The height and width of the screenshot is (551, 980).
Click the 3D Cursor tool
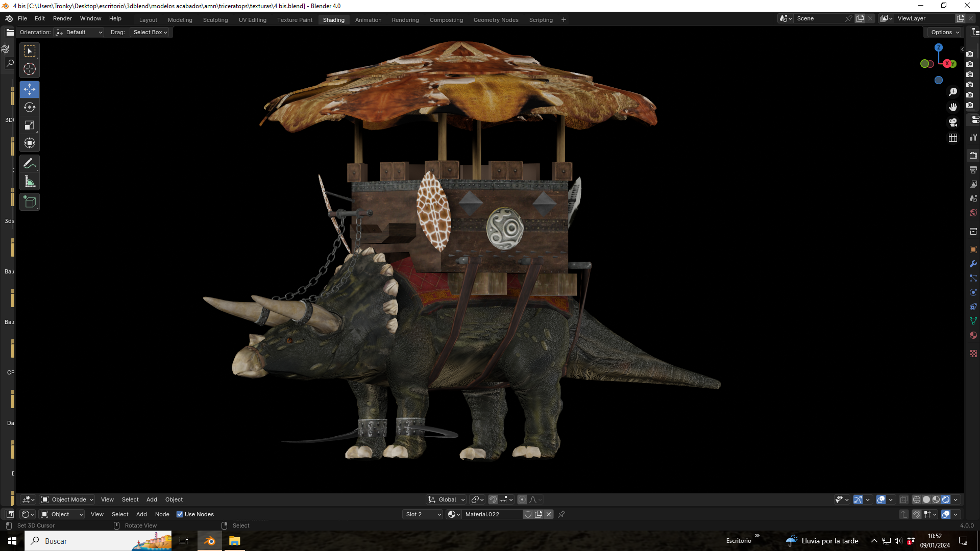pos(30,69)
